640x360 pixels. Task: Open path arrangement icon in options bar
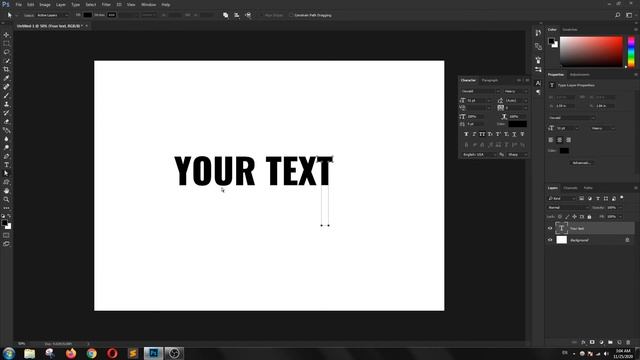tap(248, 15)
